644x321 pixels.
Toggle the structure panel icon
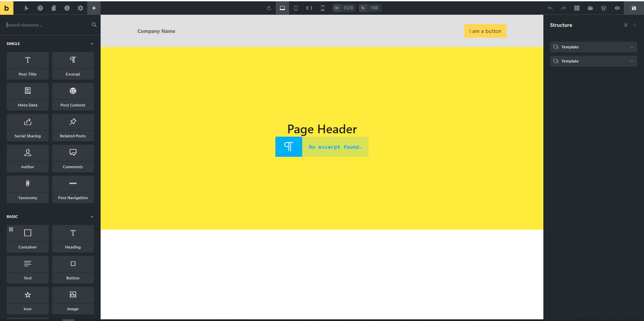coord(577,8)
